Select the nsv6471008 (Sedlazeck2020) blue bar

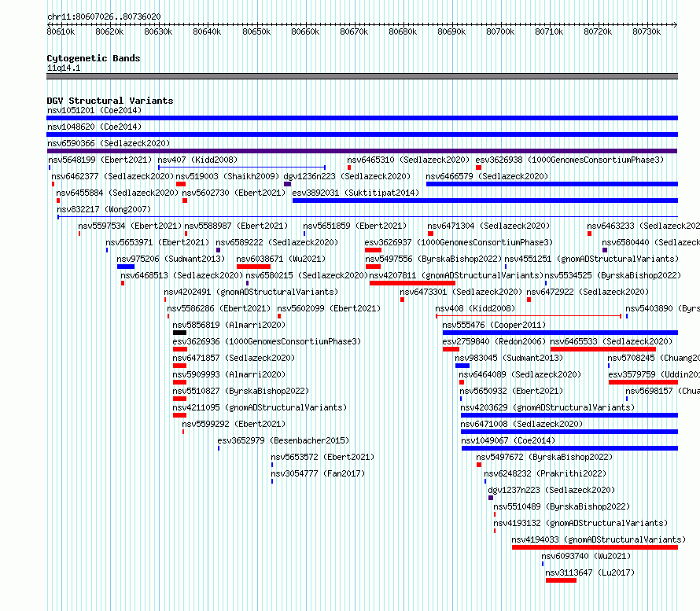(569, 432)
